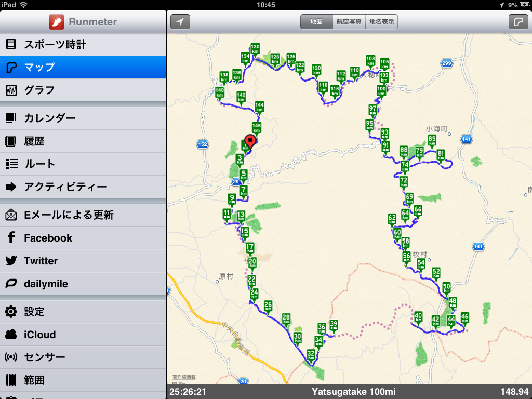Open the dailymile sharing option

tap(83, 284)
